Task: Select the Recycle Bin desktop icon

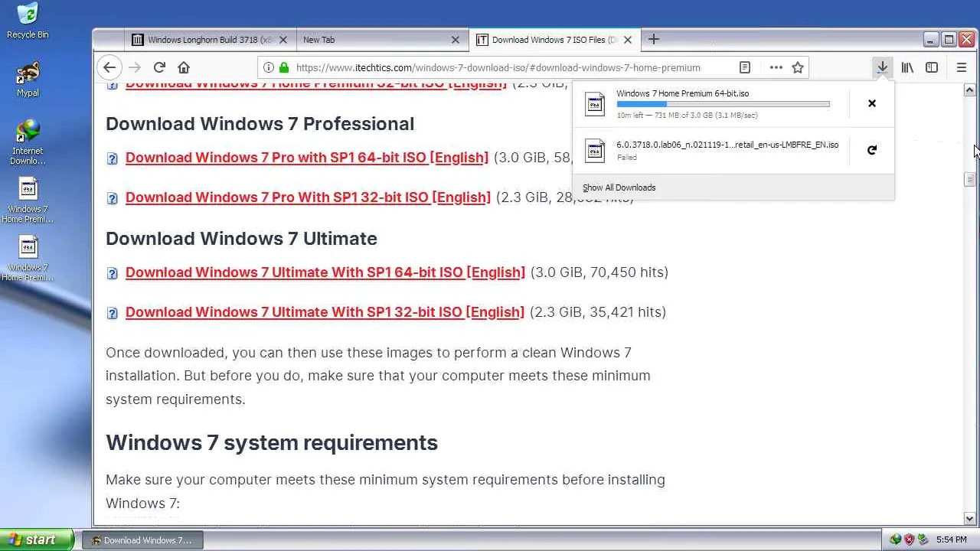Action: coord(28,21)
